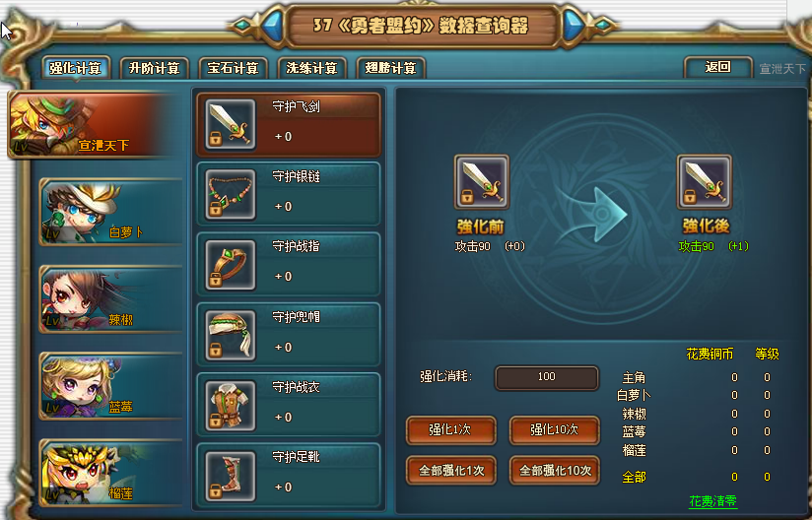Choose character 白萝卜 portrait
Viewport: 812px width, 520px height.
click(110, 212)
